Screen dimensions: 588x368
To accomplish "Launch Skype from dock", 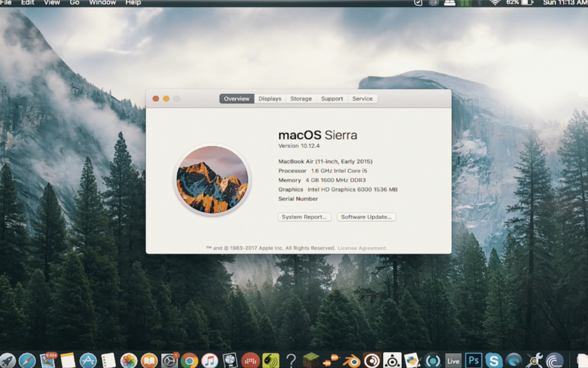I will coord(494,361).
